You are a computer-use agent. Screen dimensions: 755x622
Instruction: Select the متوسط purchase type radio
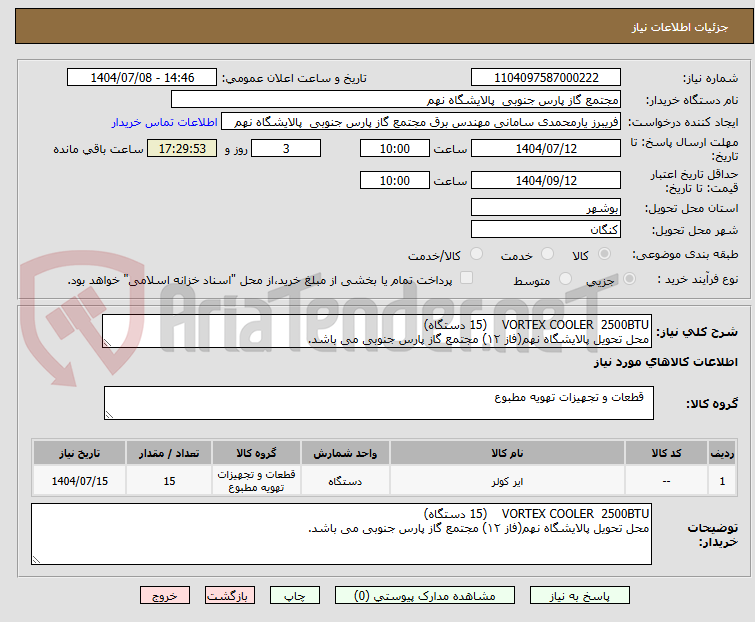point(567,280)
